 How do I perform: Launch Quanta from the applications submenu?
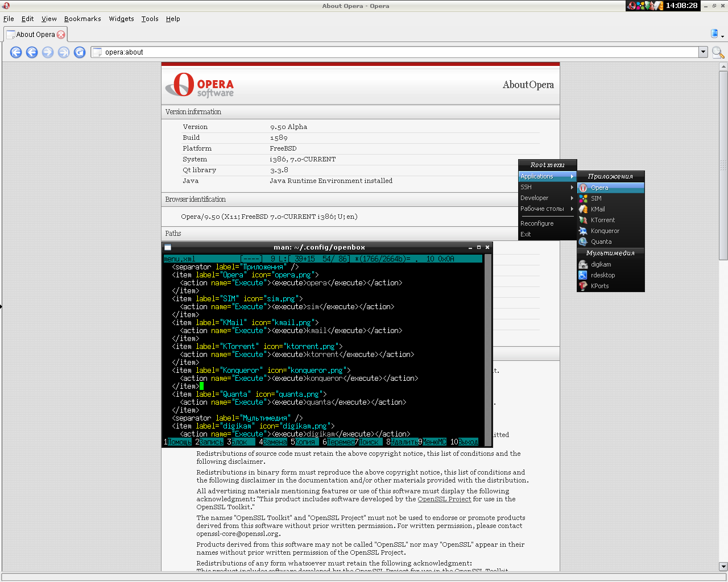[x=611, y=242]
